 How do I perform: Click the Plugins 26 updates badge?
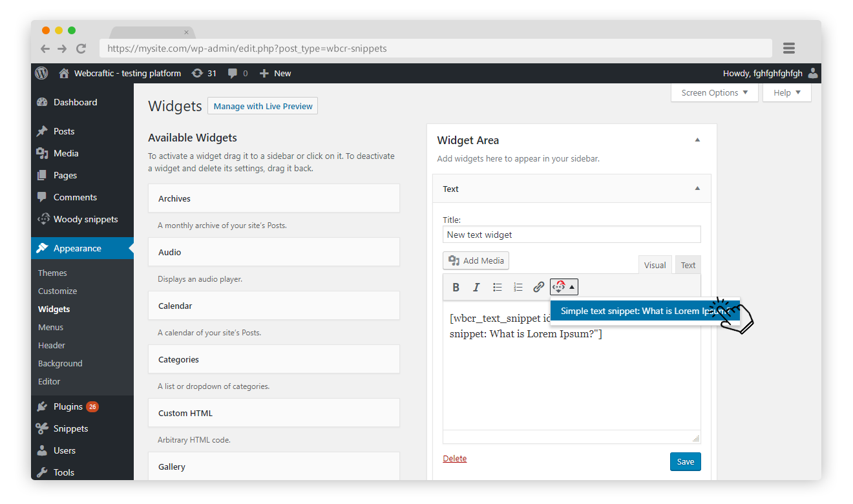coord(92,406)
